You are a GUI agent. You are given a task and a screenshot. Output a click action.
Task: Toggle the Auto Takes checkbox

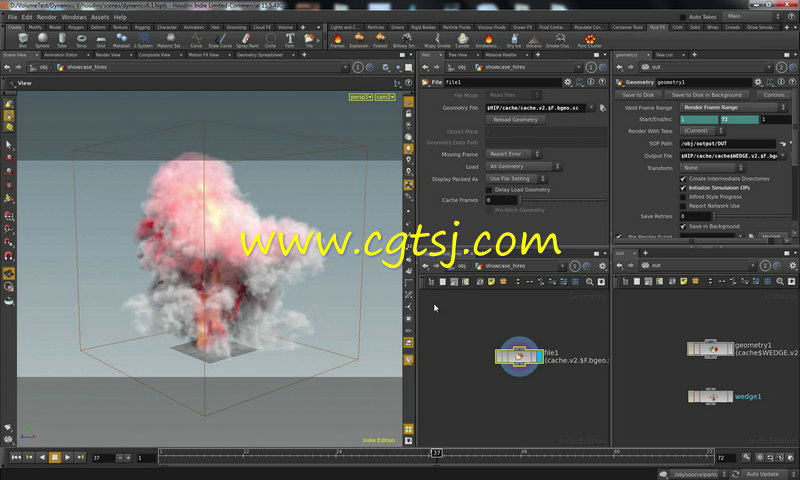683,17
